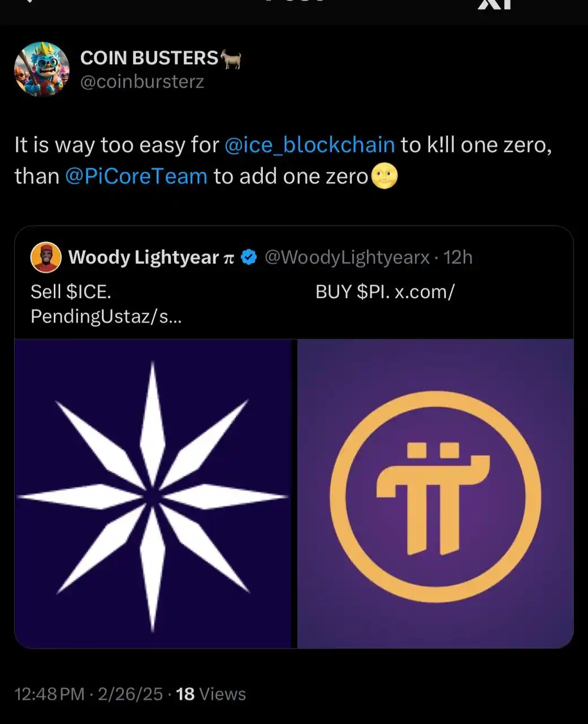Click the @WoodyLightyearx handle
588x724 pixels.
(x=348, y=257)
